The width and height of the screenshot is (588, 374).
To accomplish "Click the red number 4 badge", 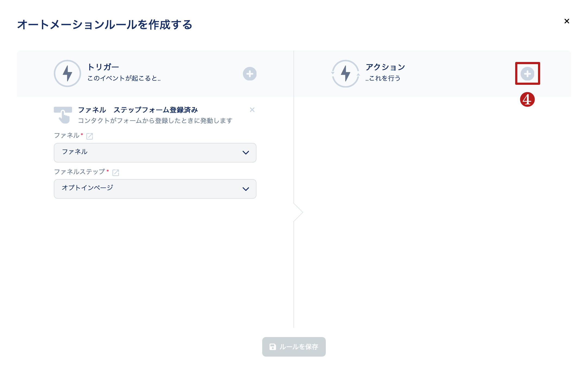I will pyautogui.click(x=527, y=99).
